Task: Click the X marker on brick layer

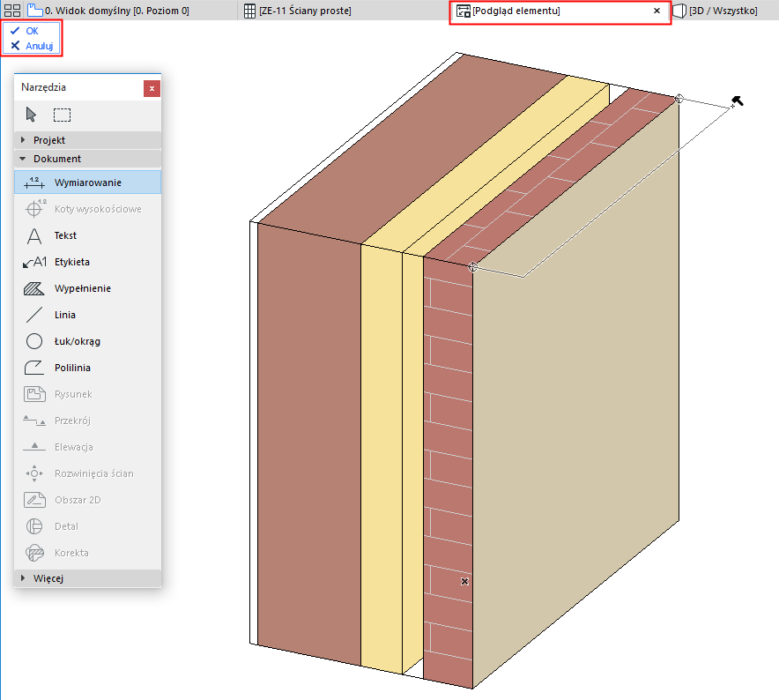Action: click(x=464, y=581)
